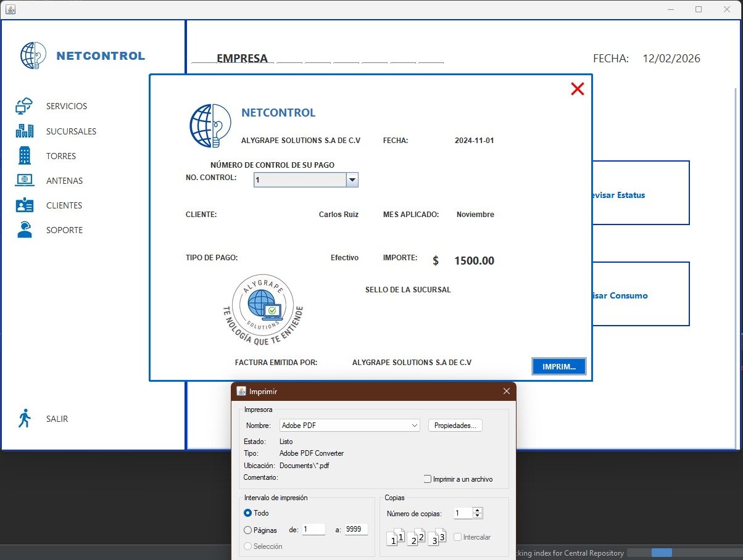Click SALIR to exit the app
This screenshot has width=743, height=560.
tap(57, 419)
